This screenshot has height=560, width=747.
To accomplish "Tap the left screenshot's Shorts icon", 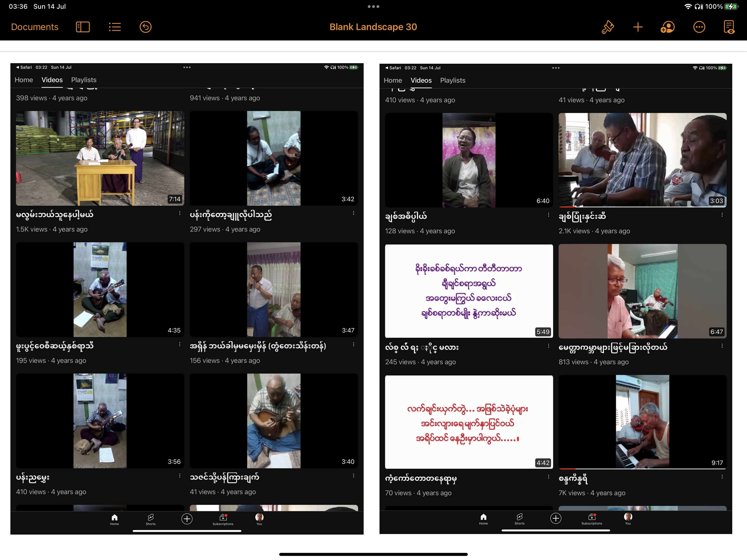I will tap(151, 519).
